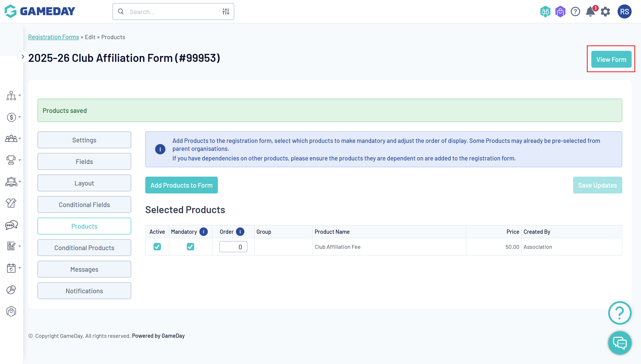Open the Mandatory column info icon
The height and width of the screenshot is (364, 641).
[204, 232]
